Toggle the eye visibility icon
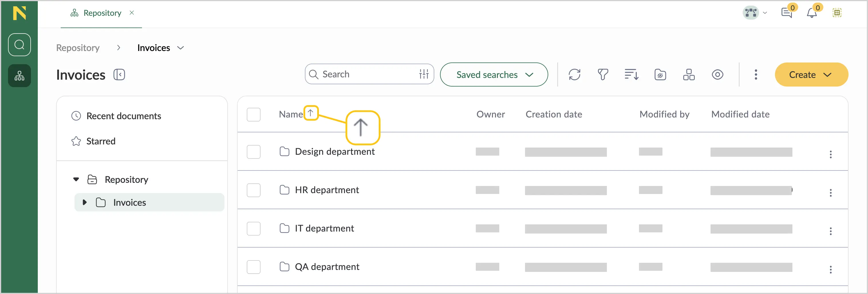This screenshot has width=868, height=294. pyautogui.click(x=717, y=75)
